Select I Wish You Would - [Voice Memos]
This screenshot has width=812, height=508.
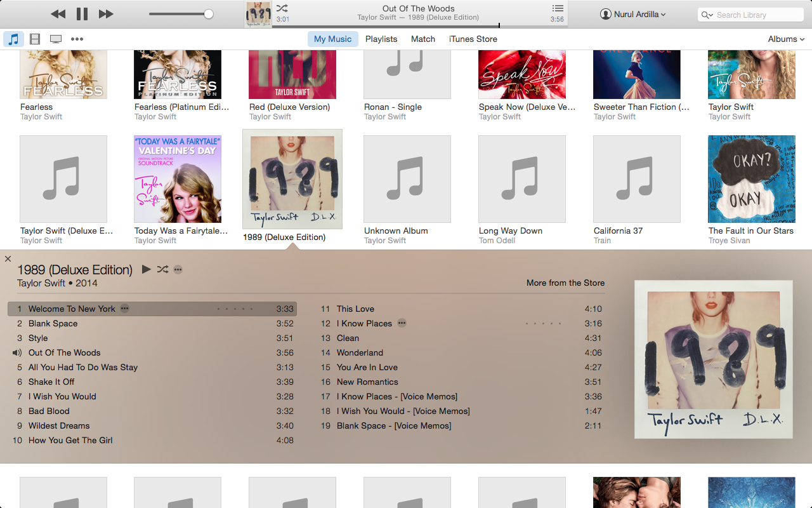[461, 411]
